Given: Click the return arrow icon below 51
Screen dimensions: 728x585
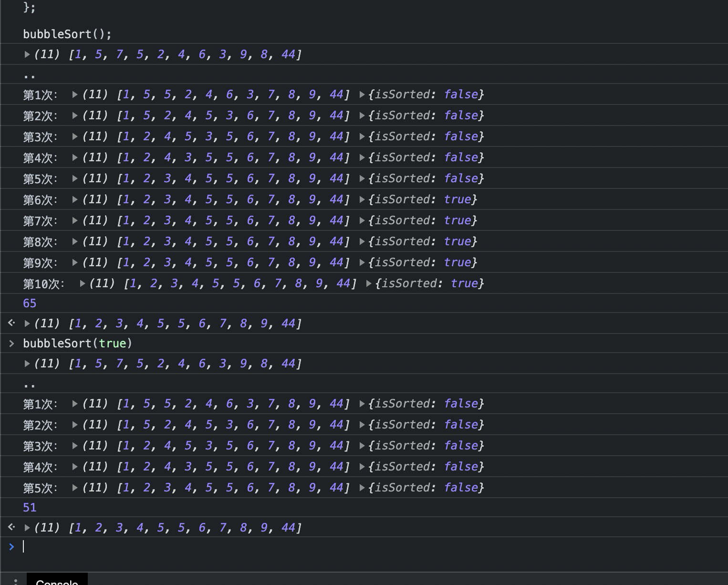Looking at the screenshot, I should [x=11, y=527].
